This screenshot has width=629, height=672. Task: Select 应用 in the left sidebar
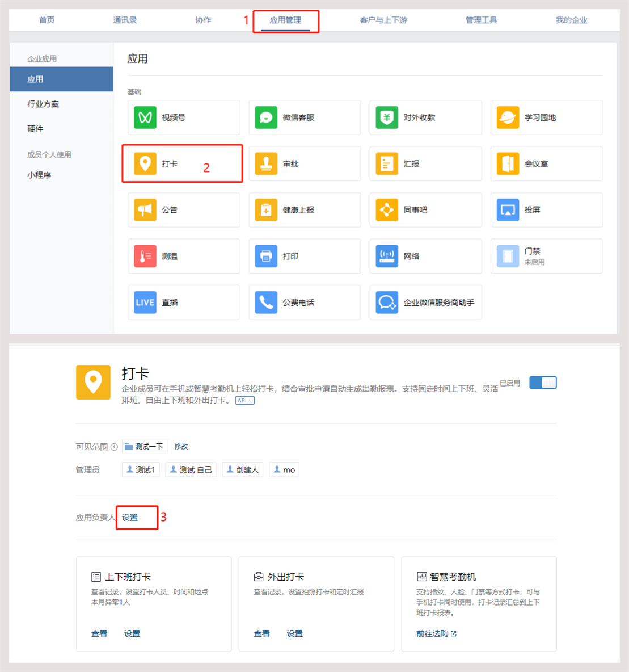61,79
